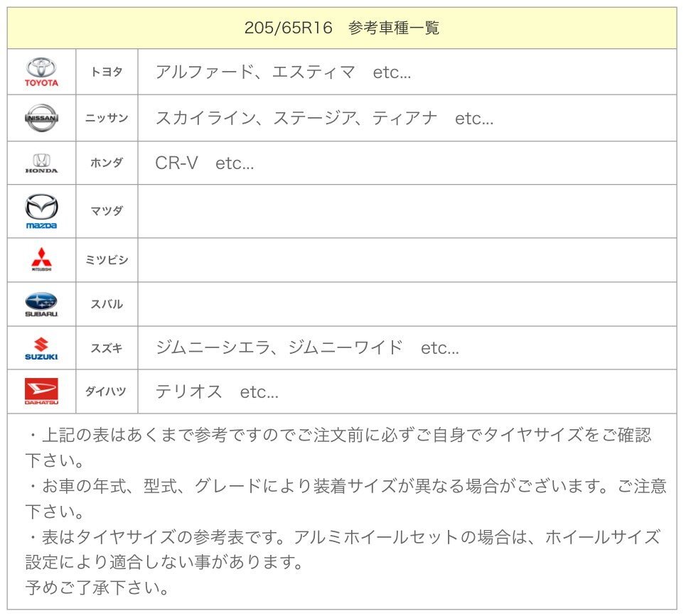Click the Mitsubishi three-diamond logo

click(41, 260)
